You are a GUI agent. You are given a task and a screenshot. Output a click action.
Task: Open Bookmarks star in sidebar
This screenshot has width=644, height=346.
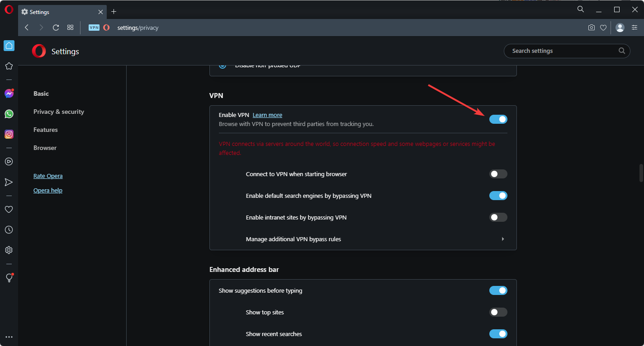click(x=9, y=66)
